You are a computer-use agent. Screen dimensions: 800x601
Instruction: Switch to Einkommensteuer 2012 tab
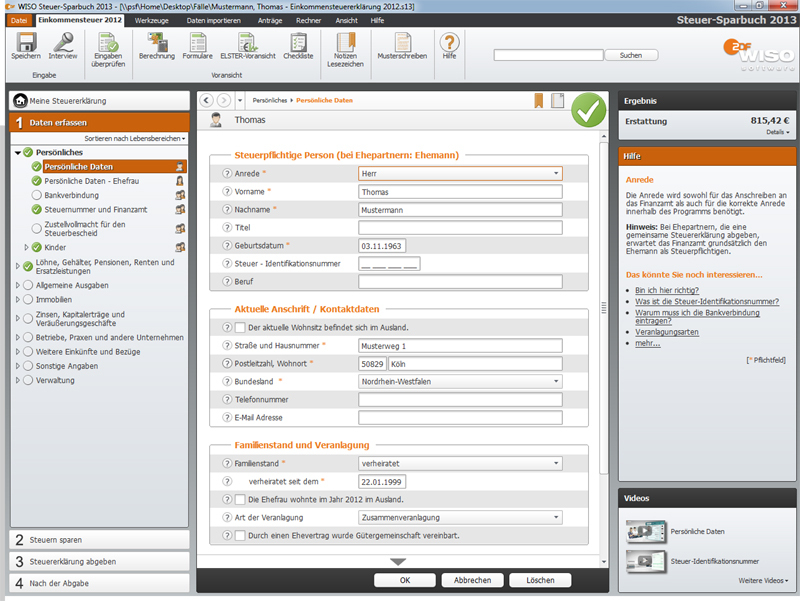80,20
